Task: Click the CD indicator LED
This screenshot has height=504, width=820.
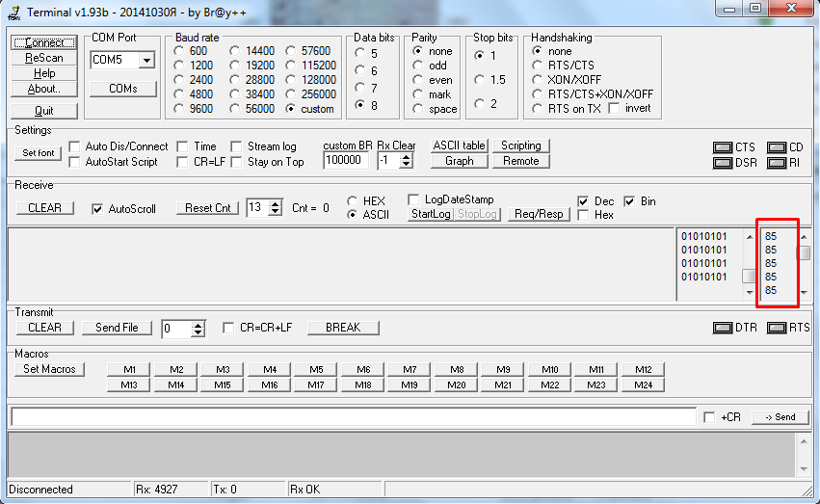Action: [x=777, y=147]
